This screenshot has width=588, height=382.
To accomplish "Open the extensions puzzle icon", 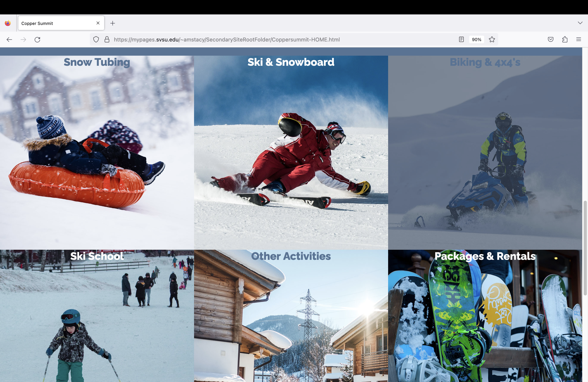I will click(x=564, y=40).
